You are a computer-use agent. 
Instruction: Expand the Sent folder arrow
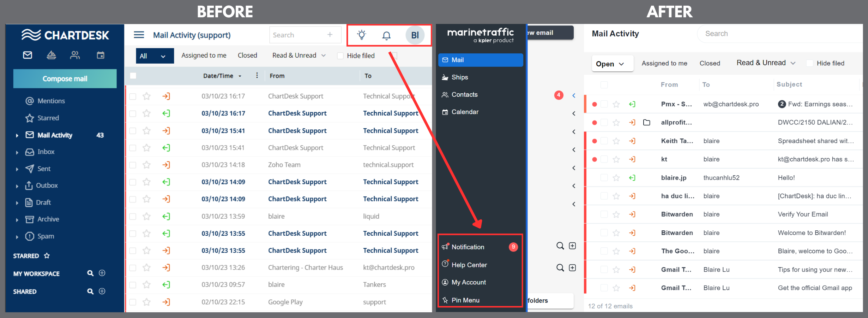pyautogui.click(x=17, y=169)
